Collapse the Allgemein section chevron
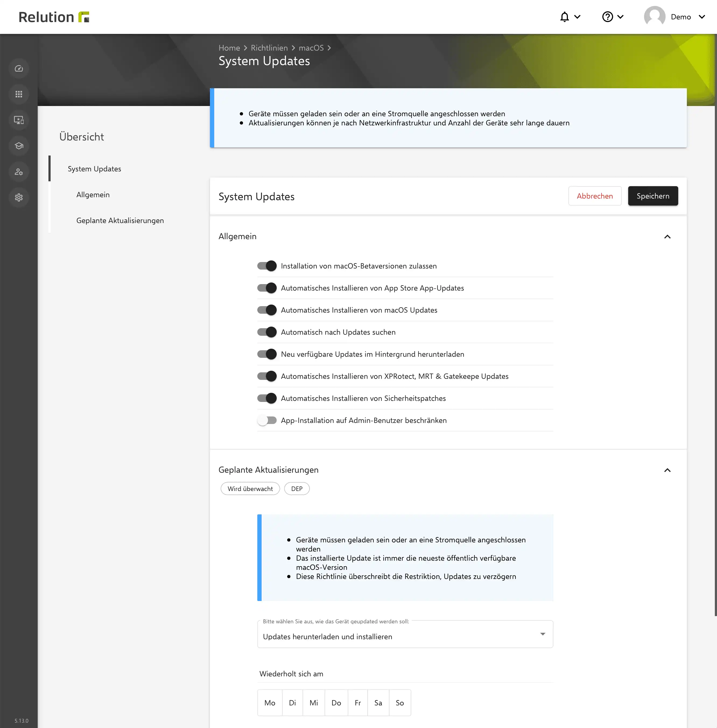The image size is (717, 728). pos(667,237)
